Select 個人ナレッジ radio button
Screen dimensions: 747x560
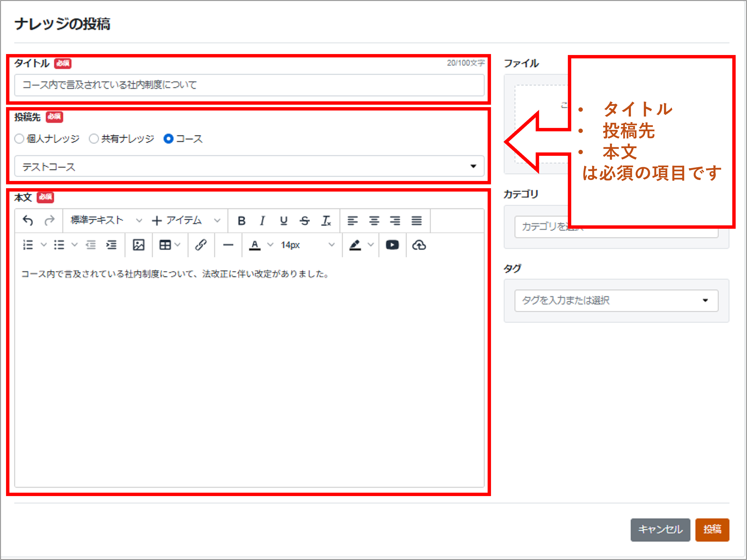19,139
